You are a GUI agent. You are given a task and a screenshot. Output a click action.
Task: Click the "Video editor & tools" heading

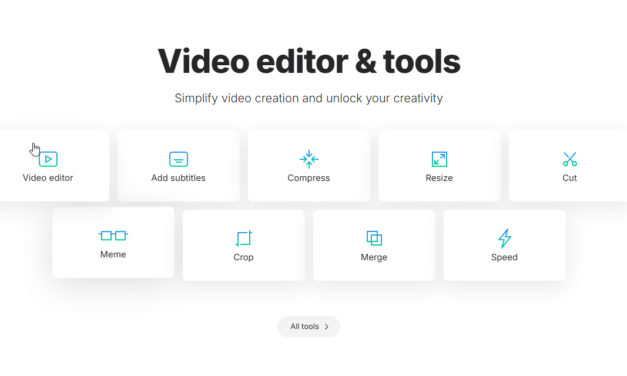309,61
